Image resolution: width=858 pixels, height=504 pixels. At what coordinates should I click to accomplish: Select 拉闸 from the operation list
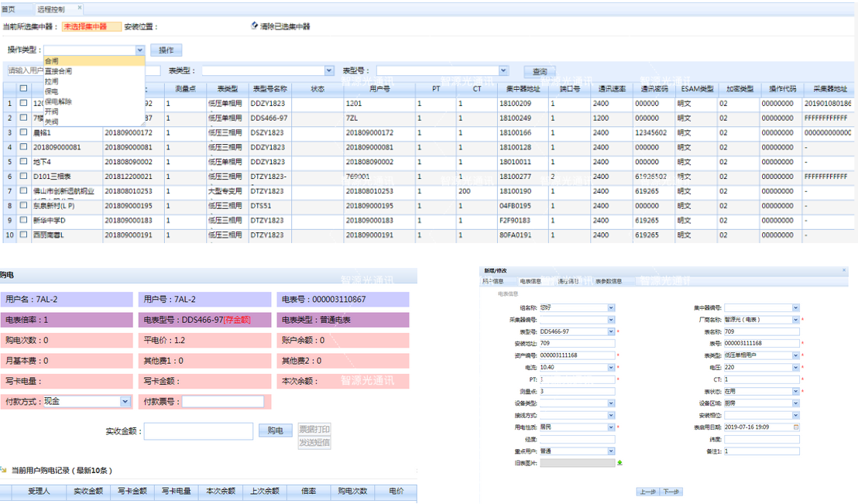point(94,81)
